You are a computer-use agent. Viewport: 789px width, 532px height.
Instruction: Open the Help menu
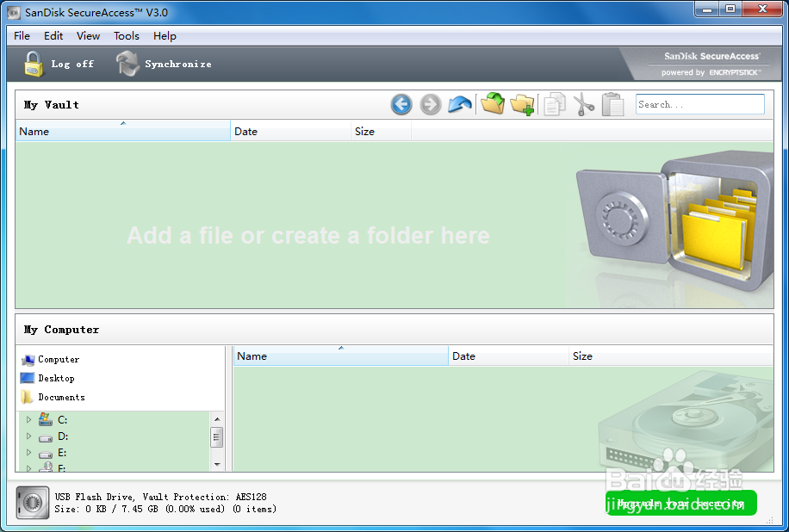pos(165,35)
